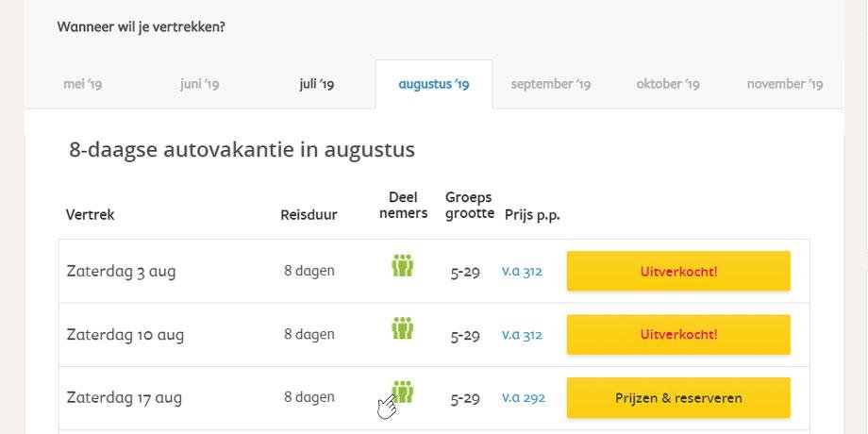Click participants icon for Zaterdag 10 aug
The width and height of the screenshot is (868, 434).
tap(403, 328)
